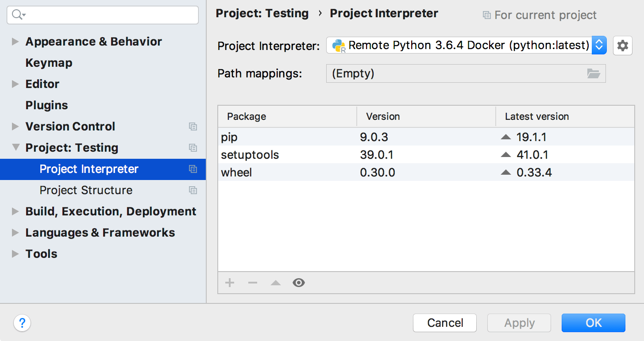Click the upgrade arrow next to setuptools

[x=505, y=154]
